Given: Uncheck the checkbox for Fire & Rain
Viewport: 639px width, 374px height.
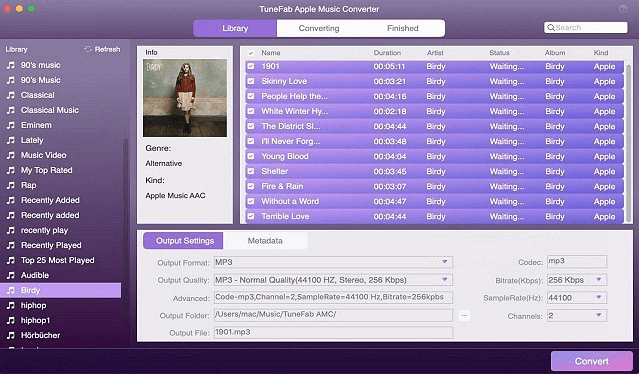Looking at the screenshot, I should tap(251, 186).
